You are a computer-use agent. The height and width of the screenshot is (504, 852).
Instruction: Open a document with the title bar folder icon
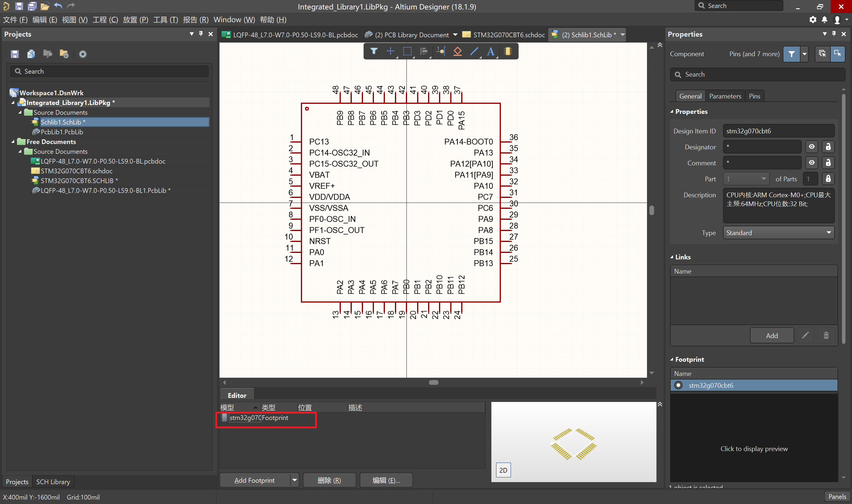(x=45, y=6)
